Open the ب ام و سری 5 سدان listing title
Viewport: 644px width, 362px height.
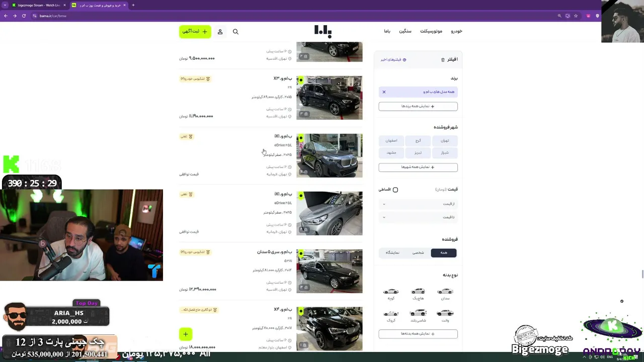(x=274, y=252)
